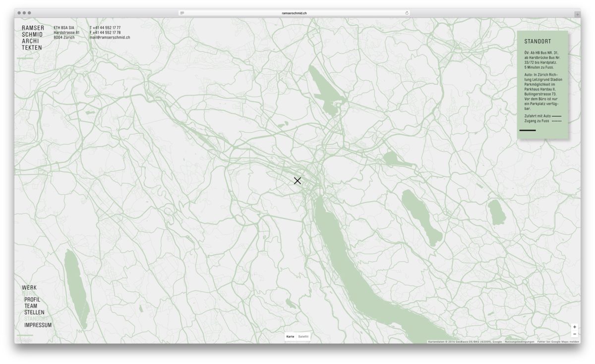This screenshot has width=595, height=364.
Task: Click the Google logo on the map
Action: click(24, 340)
